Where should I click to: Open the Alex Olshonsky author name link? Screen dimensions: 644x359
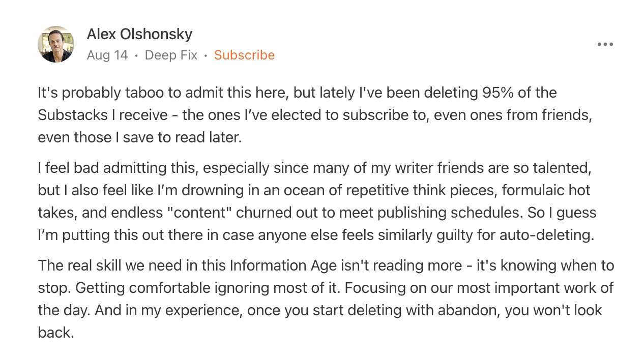pyautogui.click(x=139, y=34)
